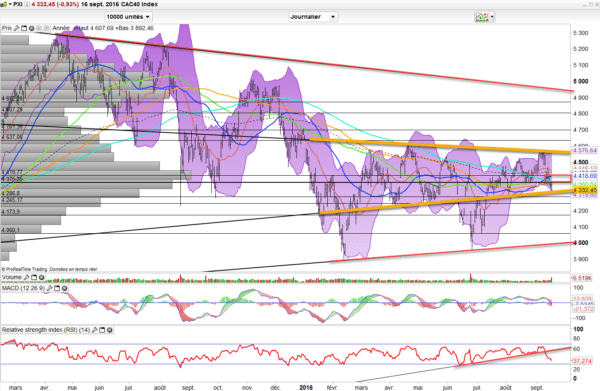600x391 pixels.
Task: Click the Haut 4 607,69 year high text
Action: 94,28
